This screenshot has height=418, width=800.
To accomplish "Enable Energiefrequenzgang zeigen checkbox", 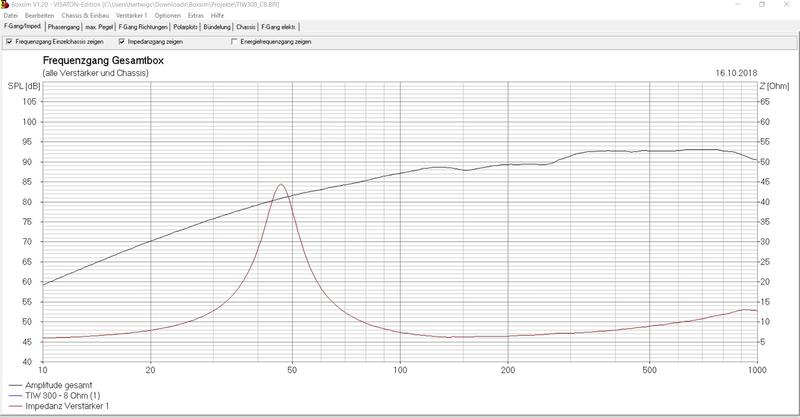I will coord(234,42).
